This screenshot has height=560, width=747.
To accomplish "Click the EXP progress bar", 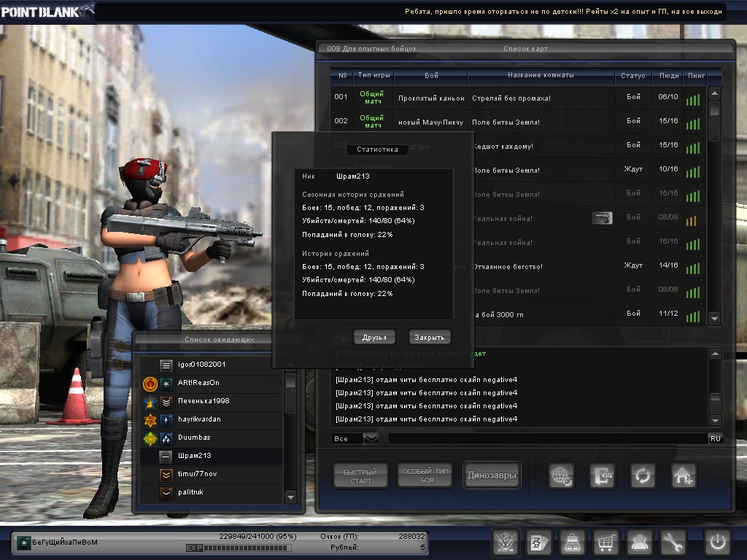I will tap(239, 548).
